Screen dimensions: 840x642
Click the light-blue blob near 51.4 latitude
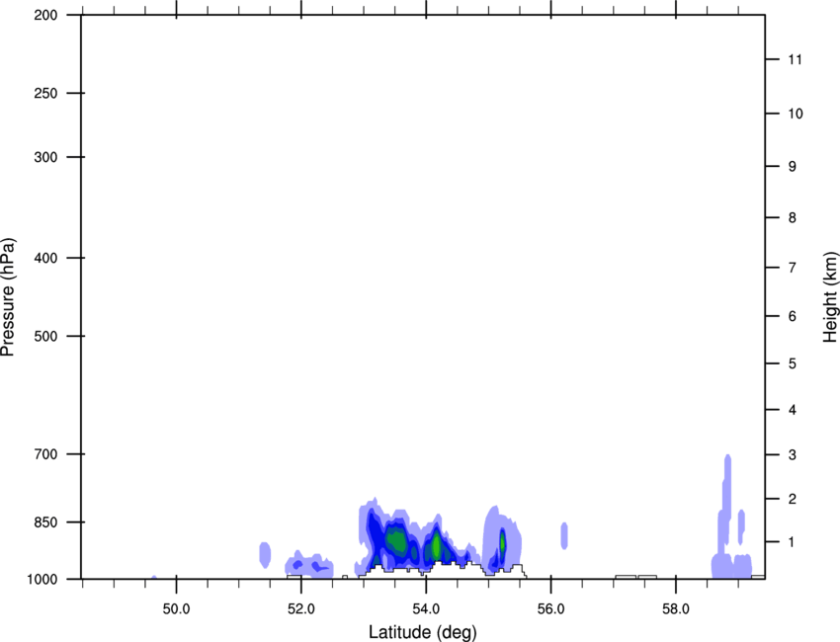click(265, 555)
